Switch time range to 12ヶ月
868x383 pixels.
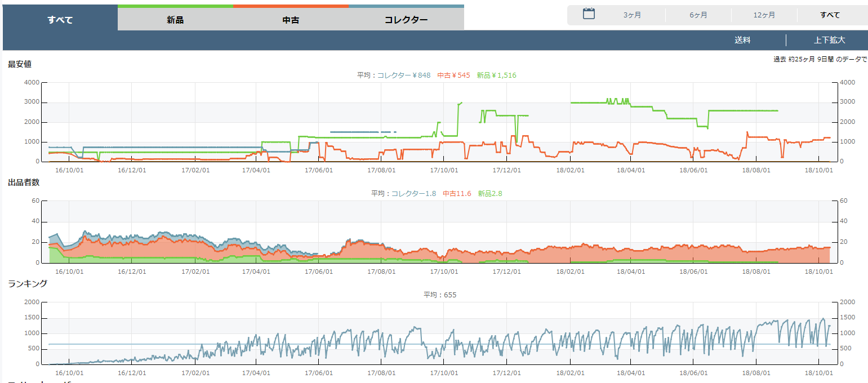tap(764, 15)
